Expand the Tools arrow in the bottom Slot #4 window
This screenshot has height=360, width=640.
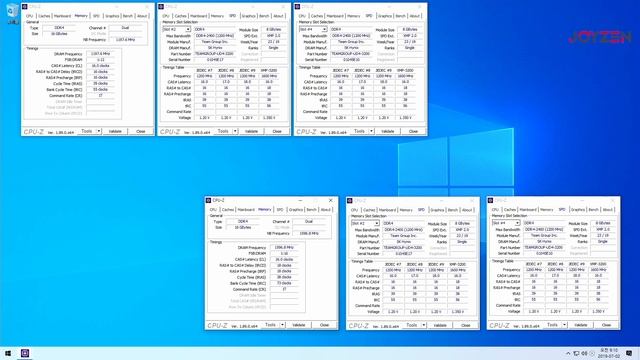tap(564, 325)
